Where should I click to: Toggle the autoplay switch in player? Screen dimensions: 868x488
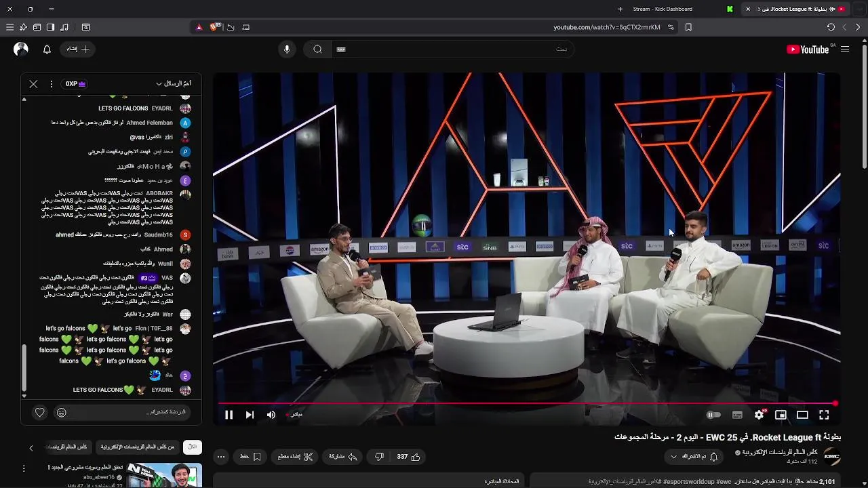coord(713,415)
